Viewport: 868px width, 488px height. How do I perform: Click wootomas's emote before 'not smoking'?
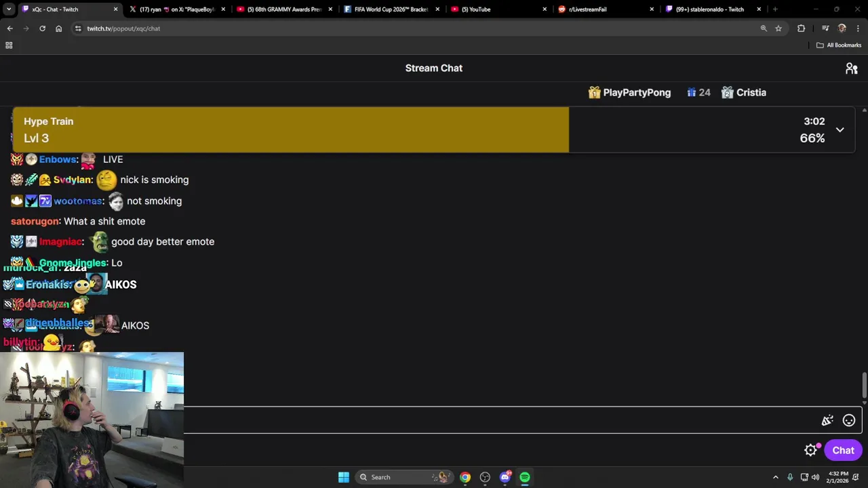(116, 201)
